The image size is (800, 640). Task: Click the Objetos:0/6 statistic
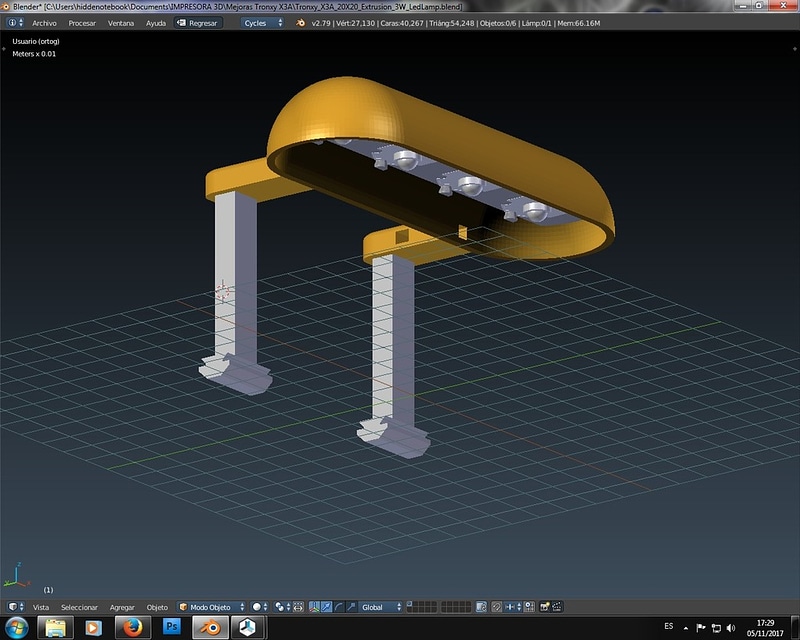[498, 23]
